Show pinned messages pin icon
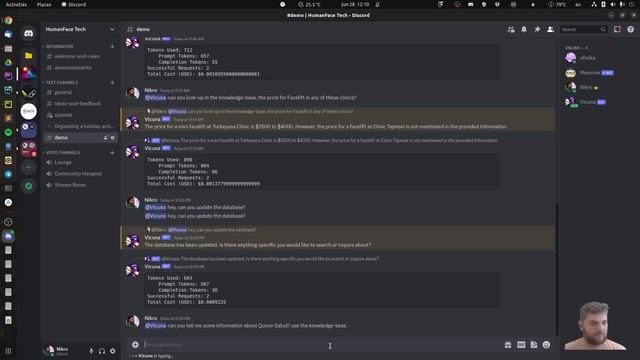Image resolution: width=640 pixels, height=360 pixels. coord(537,29)
